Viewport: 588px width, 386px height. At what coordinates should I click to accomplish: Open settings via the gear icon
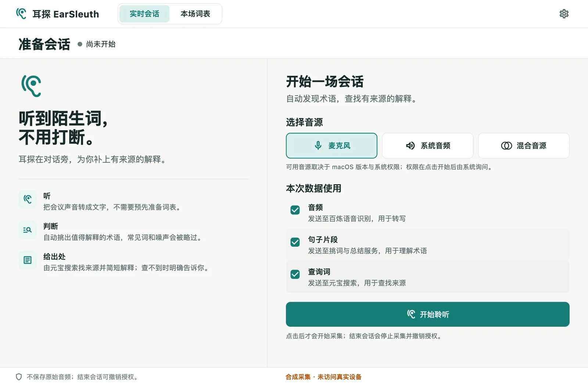click(564, 14)
